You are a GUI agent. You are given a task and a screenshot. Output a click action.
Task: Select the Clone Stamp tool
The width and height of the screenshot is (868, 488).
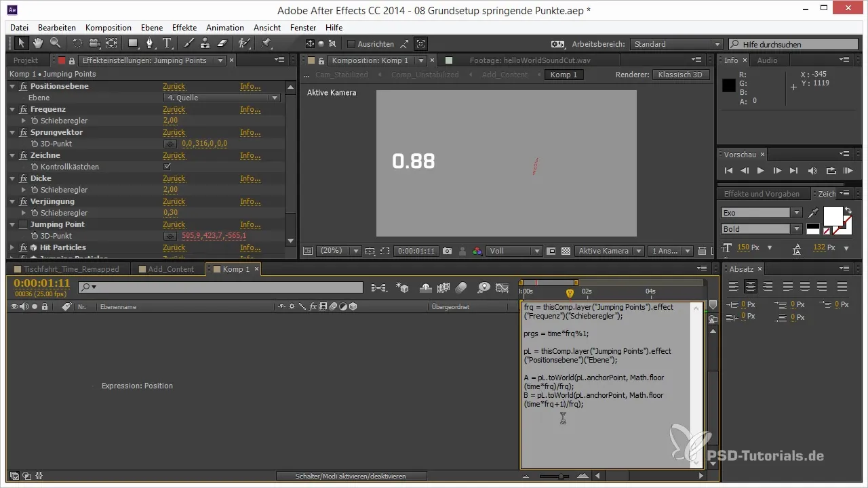click(205, 43)
